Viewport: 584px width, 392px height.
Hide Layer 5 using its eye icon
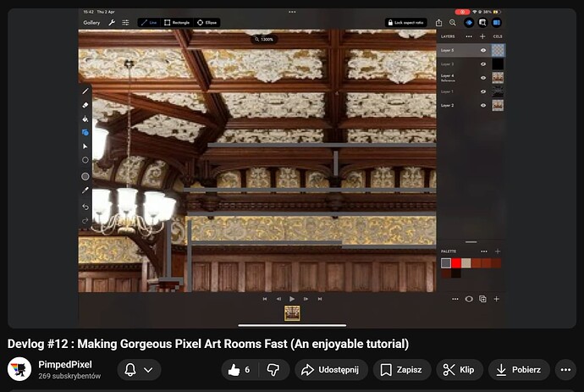tap(483, 51)
